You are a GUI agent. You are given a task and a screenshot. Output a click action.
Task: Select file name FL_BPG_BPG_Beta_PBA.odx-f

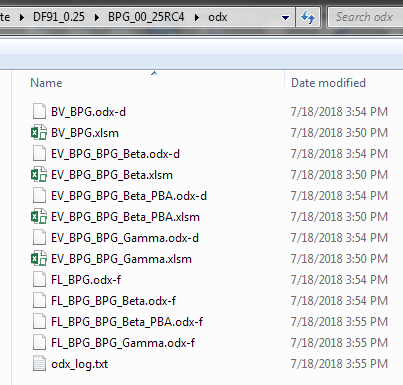pyautogui.click(x=127, y=322)
